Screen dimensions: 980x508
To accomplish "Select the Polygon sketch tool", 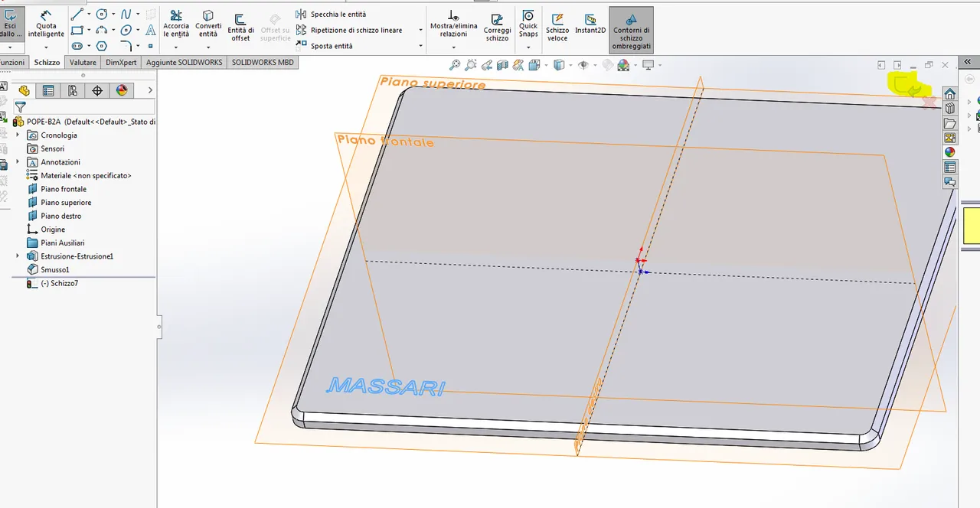I will click(x=101, y=47).
